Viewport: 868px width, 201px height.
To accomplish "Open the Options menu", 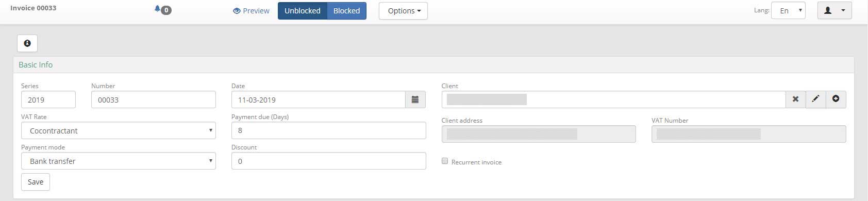I will click(x=403, y=11).
